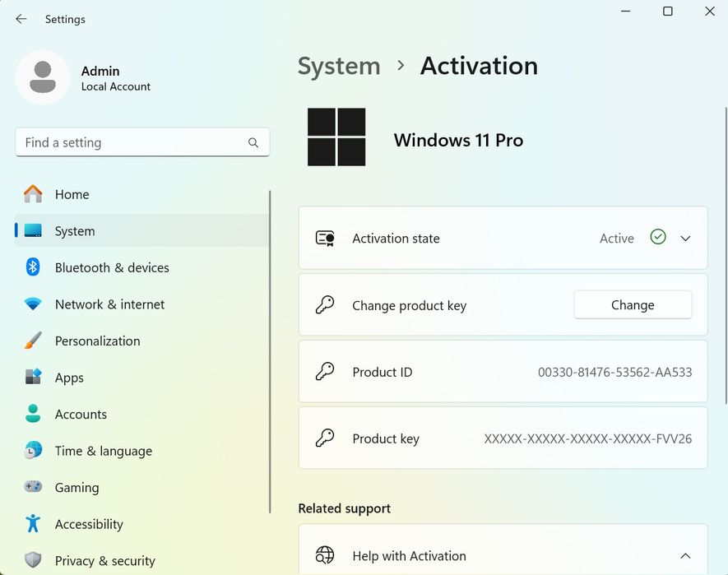Click the System monitor icon
The height and width of the screenshot is (575, 728).
(x=33, y=230)
